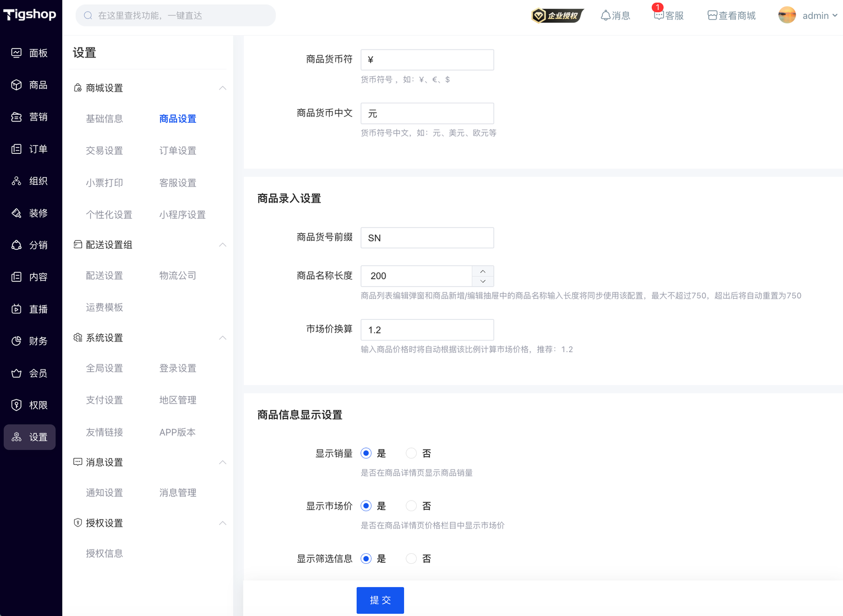Open the 支付设置 menu item
Viewport: 843px width, 616px height.
coord(104,400)
